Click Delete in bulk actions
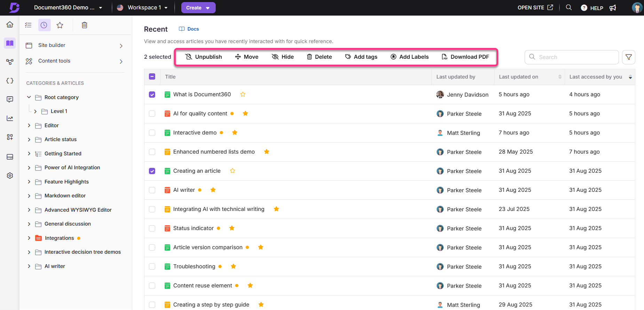 319,57
